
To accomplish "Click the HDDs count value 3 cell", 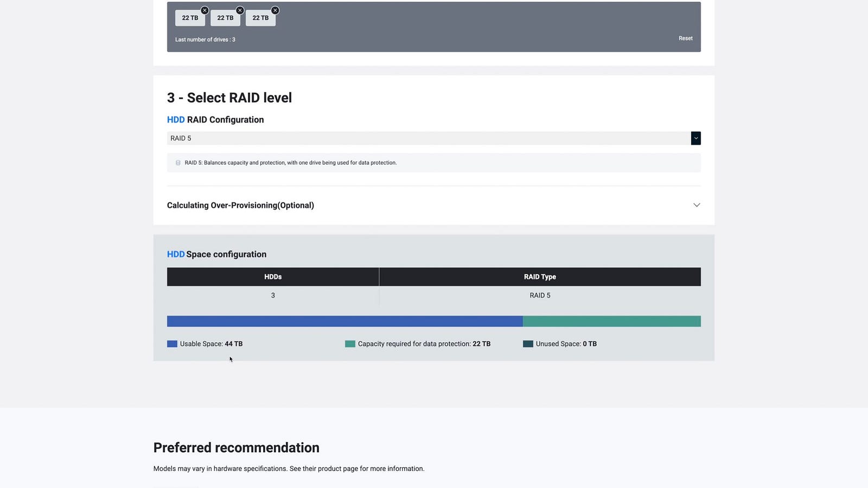I will tap(273, 296).
